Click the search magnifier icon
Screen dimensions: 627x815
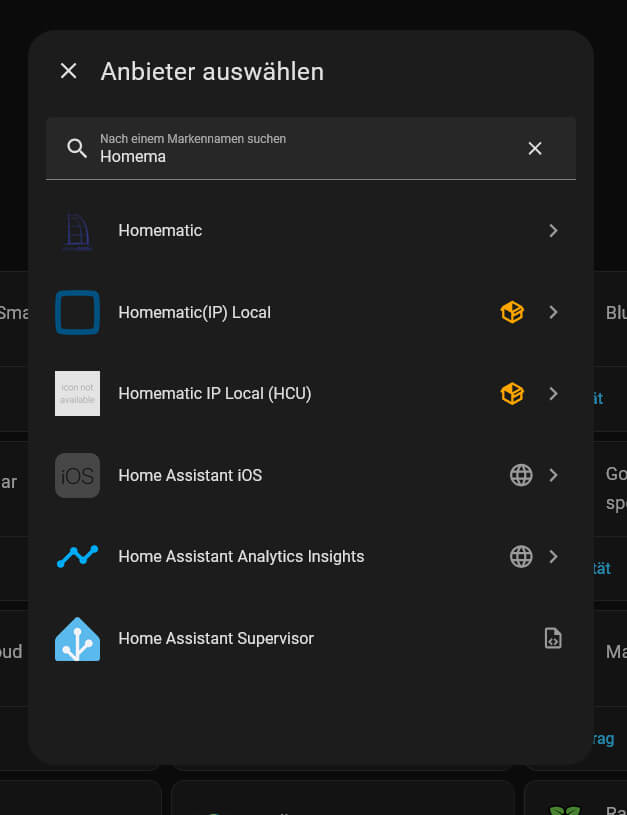[77, 149]
